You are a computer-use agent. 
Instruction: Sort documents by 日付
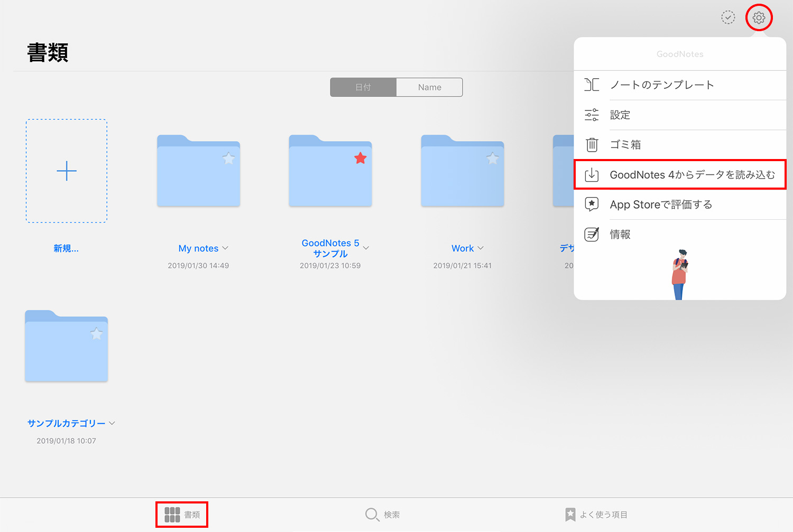363,87
